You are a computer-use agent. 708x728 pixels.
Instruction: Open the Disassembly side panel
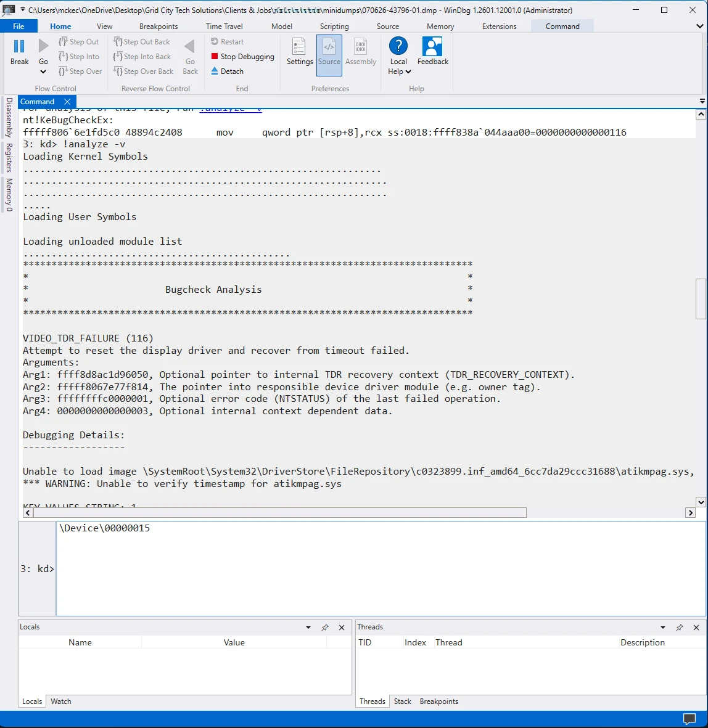pyautogui.click(x=9, y=118)
